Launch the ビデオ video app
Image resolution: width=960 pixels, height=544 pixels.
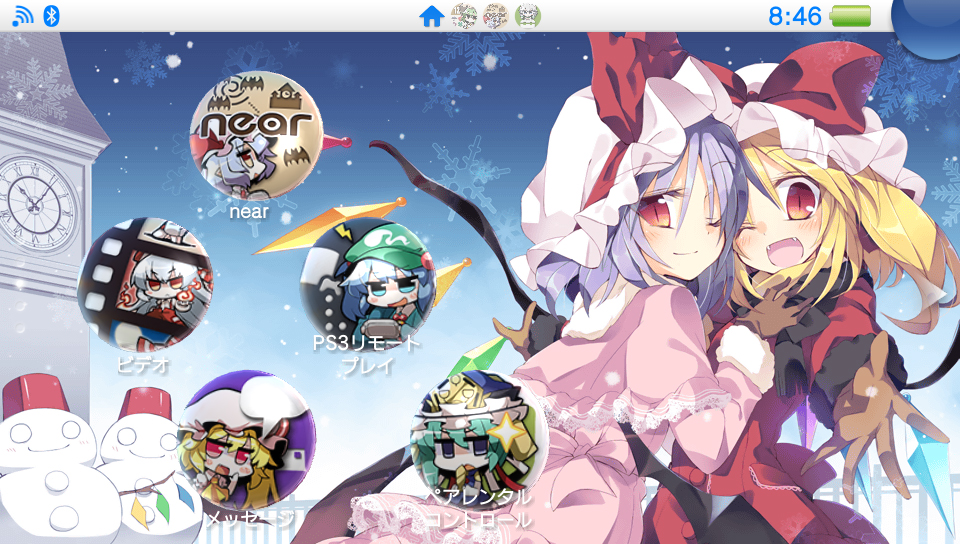tap(146, 285)
